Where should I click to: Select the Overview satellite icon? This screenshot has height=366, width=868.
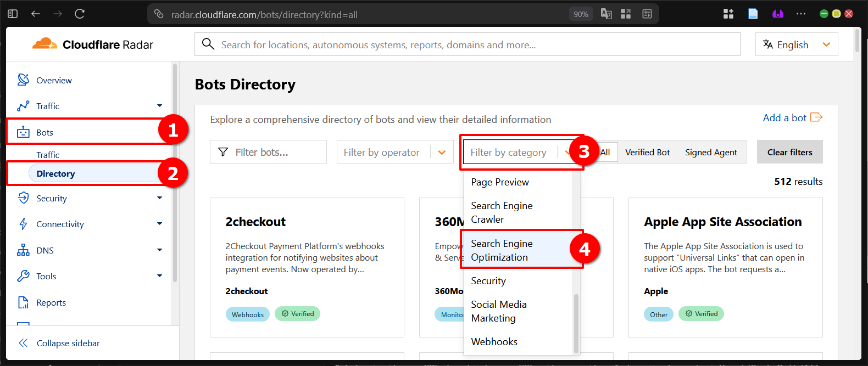23,80
